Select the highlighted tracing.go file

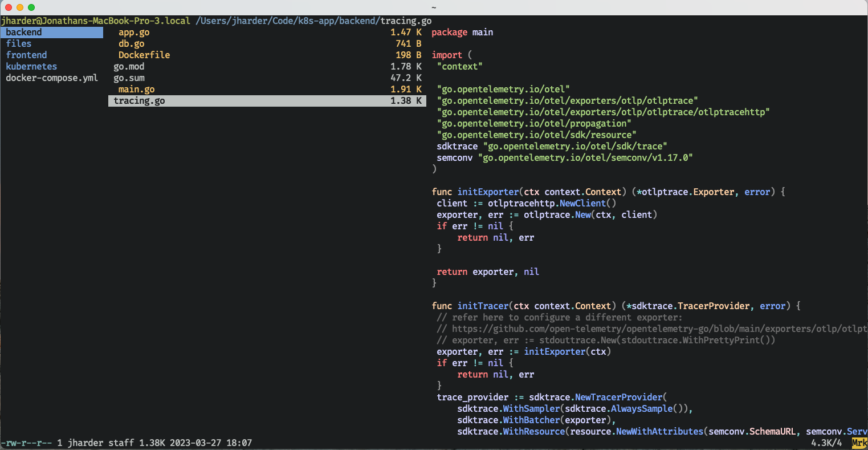pos(267,101)
